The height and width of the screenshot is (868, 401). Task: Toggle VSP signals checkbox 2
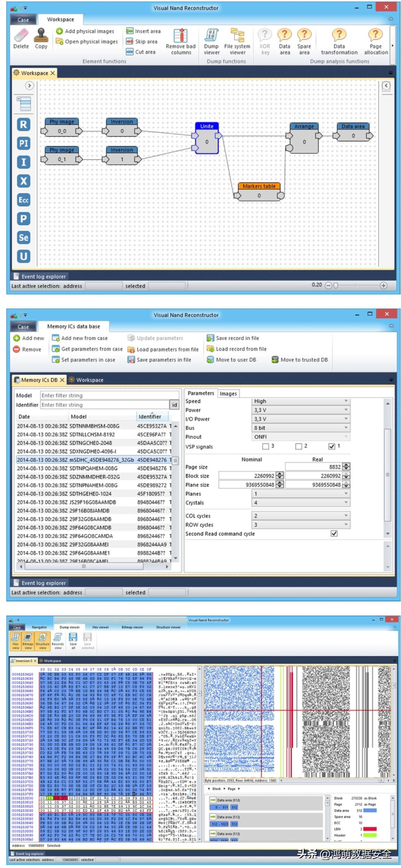click(299, 447)
